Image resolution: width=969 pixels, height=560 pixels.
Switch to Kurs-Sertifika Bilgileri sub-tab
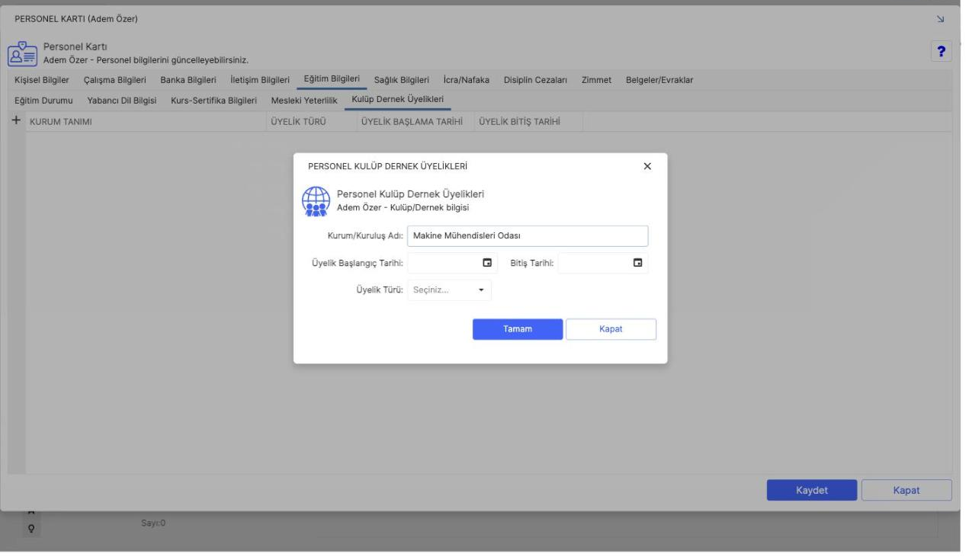coord(214,101)
